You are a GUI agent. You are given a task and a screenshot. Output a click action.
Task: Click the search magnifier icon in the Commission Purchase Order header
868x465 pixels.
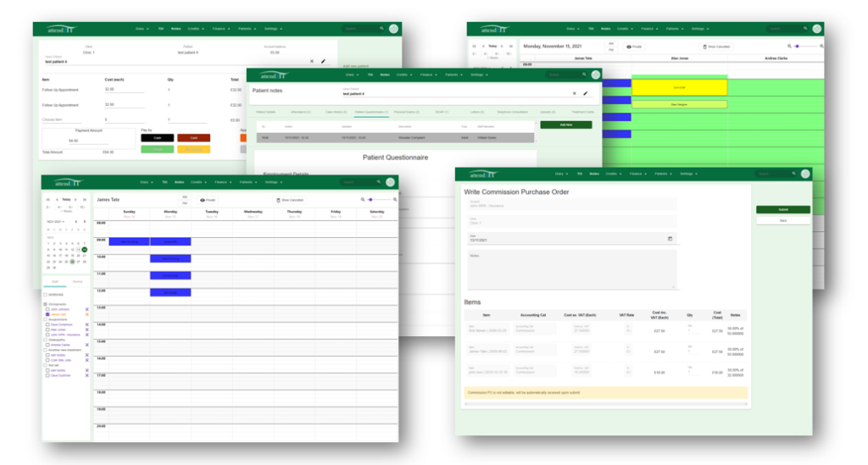click(793, 174)
